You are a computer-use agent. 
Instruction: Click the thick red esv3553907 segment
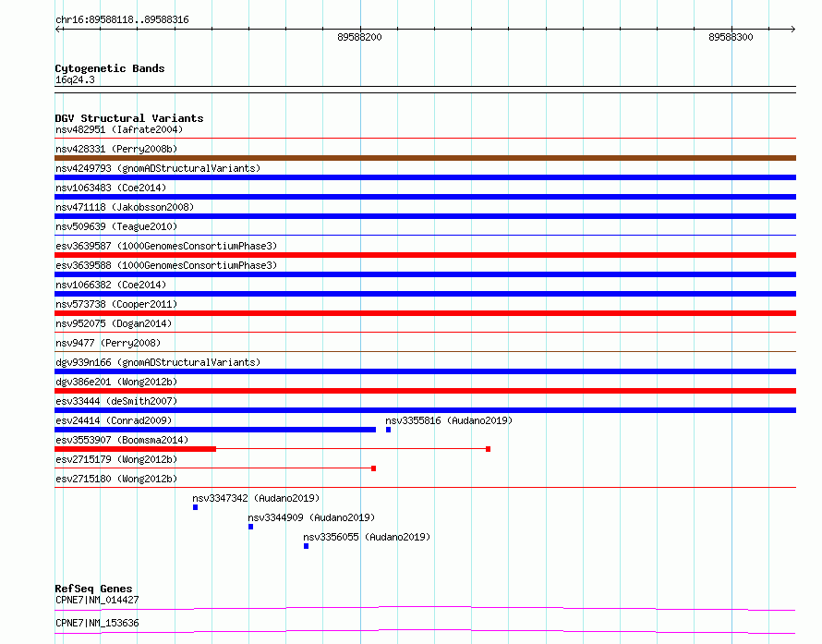135,449
